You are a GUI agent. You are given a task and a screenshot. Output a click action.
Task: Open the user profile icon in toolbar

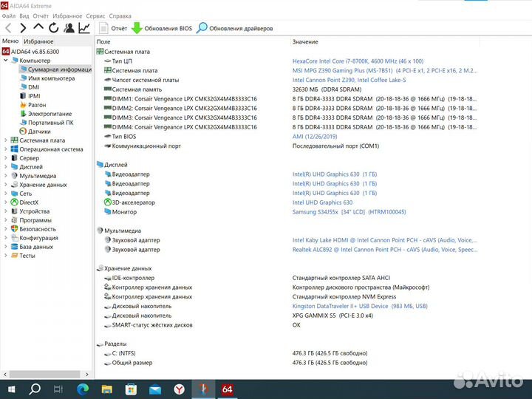(69, 28)
